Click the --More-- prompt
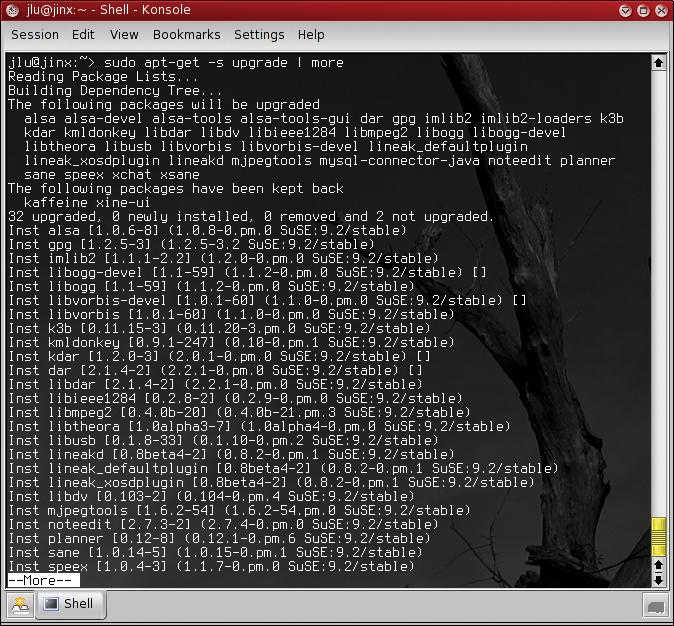674x626 pixels. (x=43, y=580)
